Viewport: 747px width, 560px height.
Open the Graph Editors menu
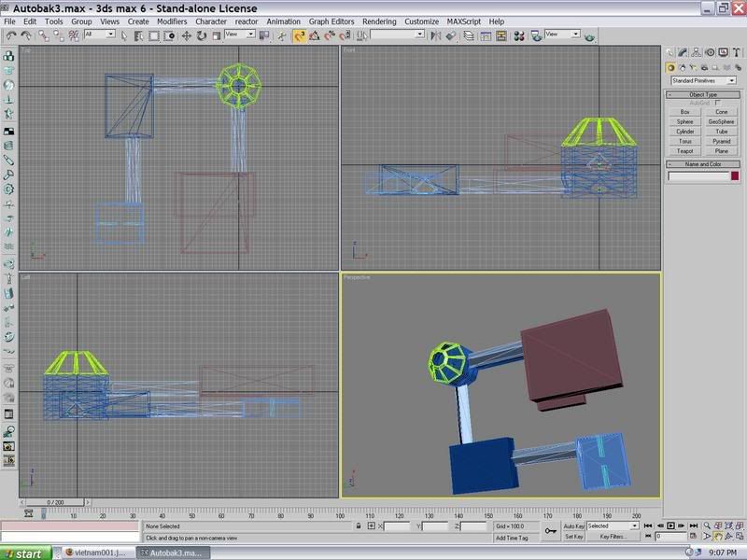(331, 21)
